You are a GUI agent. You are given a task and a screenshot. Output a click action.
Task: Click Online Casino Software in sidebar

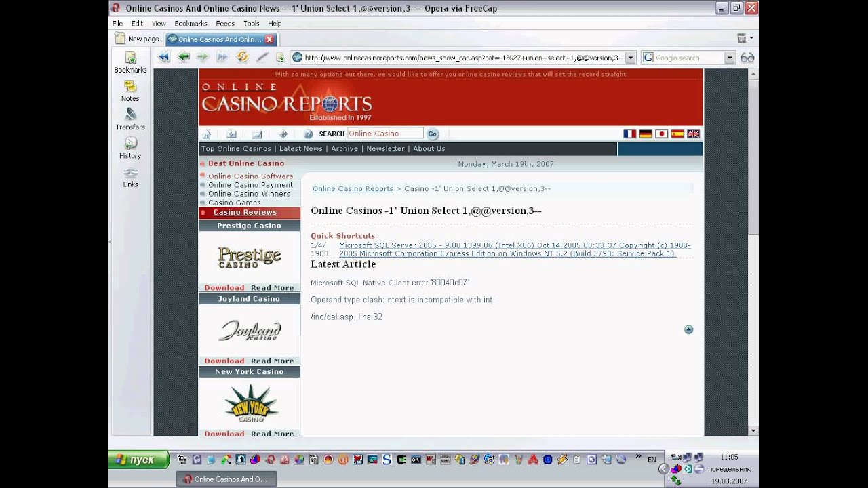pos(251,176)
